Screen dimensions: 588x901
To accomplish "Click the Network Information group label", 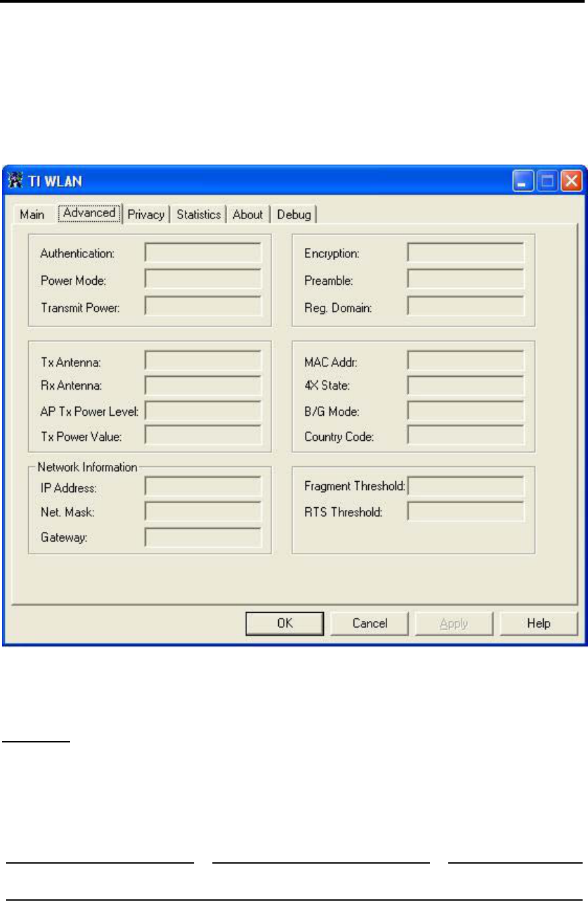I will pyautogui.click(x=87, y=466).
